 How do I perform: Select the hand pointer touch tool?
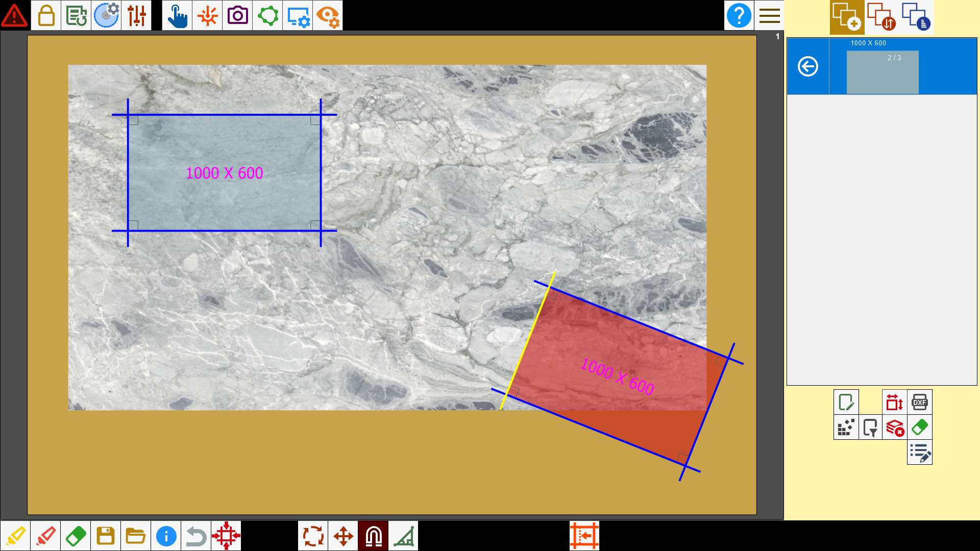[x=177, y=15]
